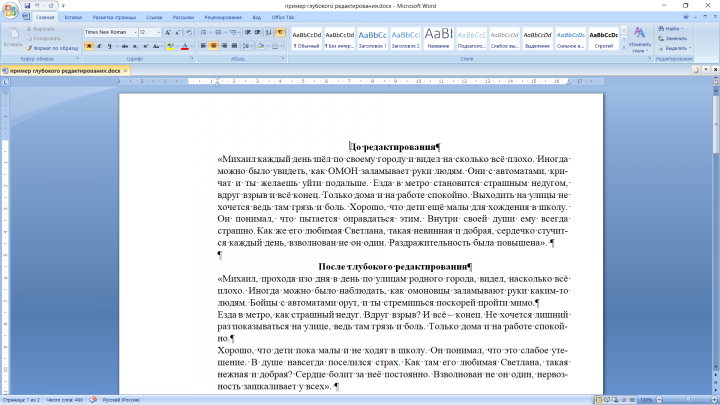This screenshot has height=405, width=720.
Task: Clear text formatting with the eraser icon
Action: [189, 33]
